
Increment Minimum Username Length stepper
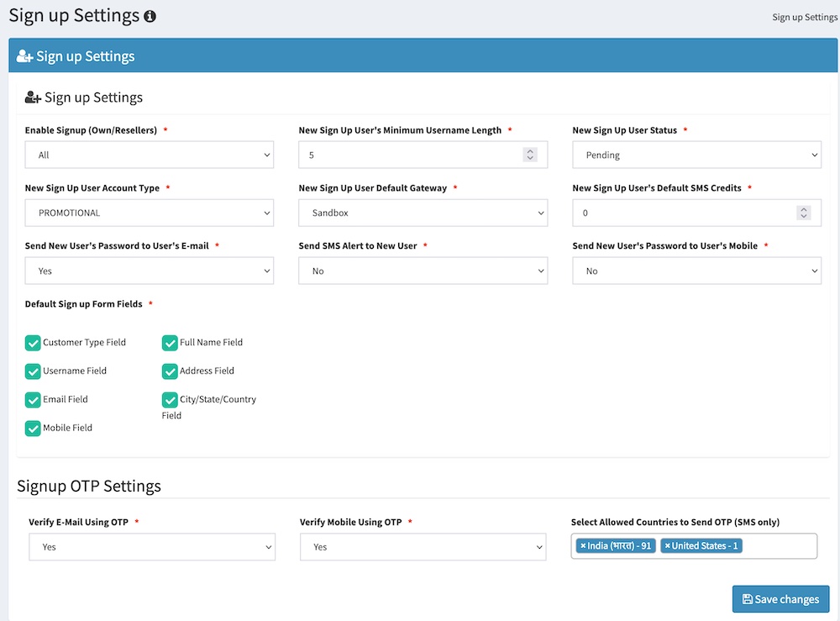530,151
